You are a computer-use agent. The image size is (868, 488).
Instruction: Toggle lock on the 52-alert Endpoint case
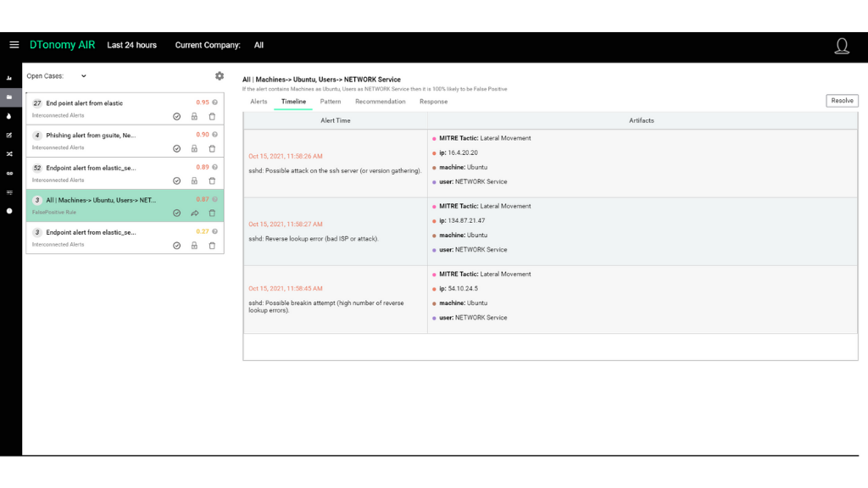pyautogui.click(x=194, y=180)
